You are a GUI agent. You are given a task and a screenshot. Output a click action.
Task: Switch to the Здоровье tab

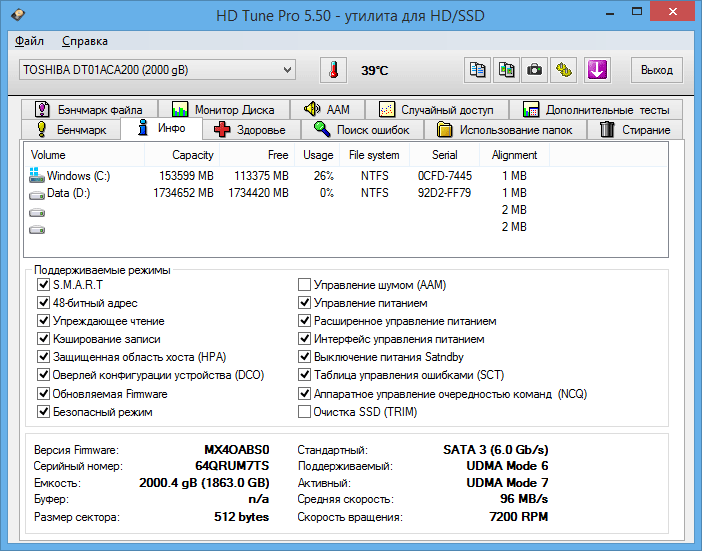coord(251,130)
